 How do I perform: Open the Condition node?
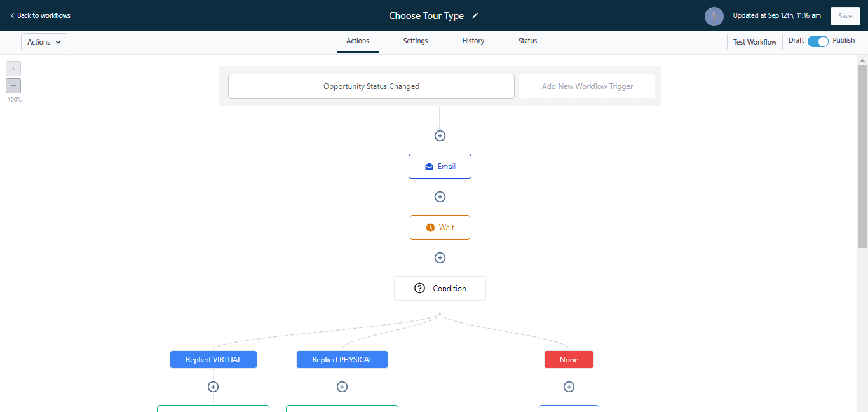click(440, 288)
